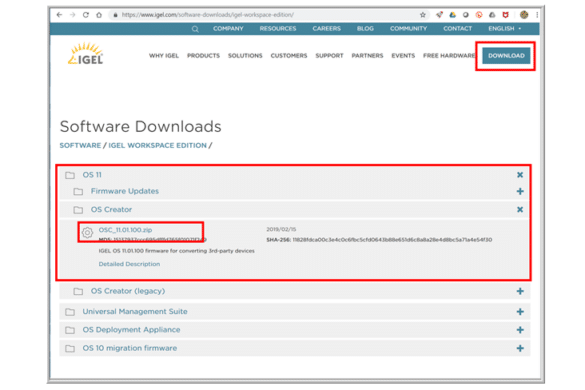Image resolution: width=585 pixels, height=390 pixels.
Task: Open FREE HARDWARE navigation item
Action: (x=449, y=56)
